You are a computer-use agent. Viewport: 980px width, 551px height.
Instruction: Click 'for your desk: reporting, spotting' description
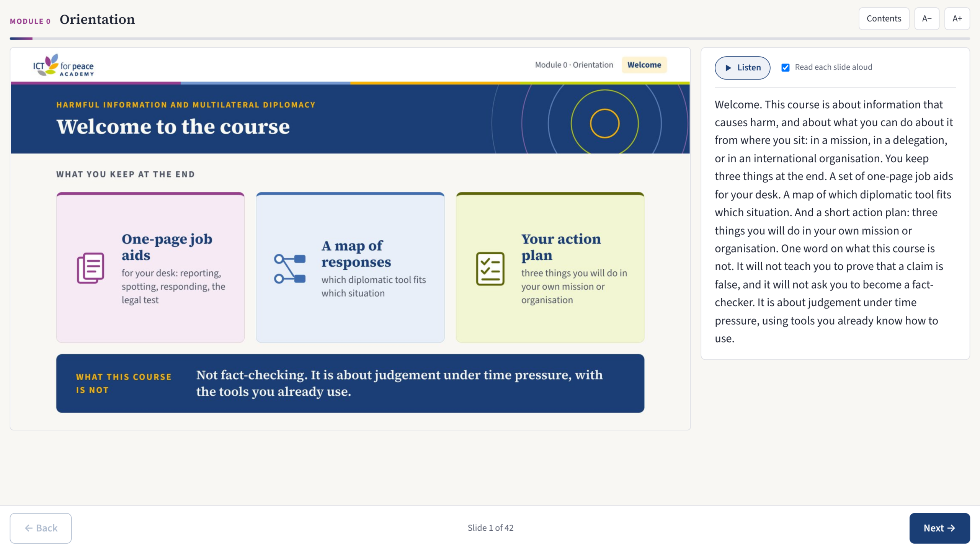coord(173,286)
